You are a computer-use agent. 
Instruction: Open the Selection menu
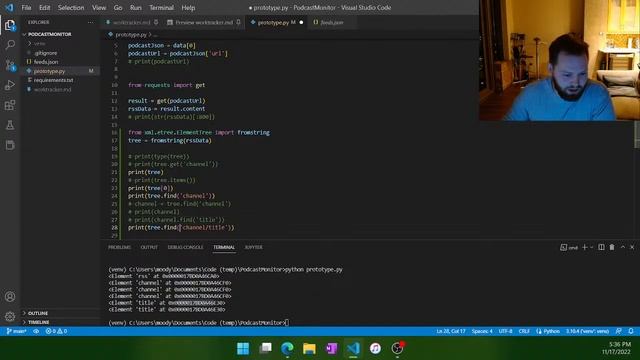(71, 7)
